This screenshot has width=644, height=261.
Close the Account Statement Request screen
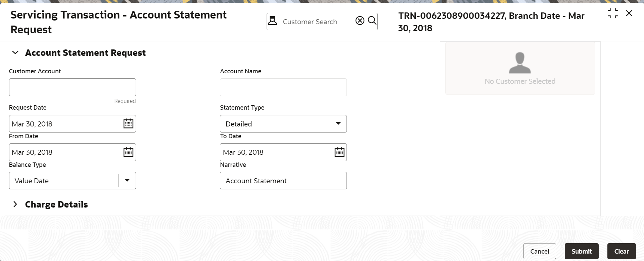pos(629,13)
